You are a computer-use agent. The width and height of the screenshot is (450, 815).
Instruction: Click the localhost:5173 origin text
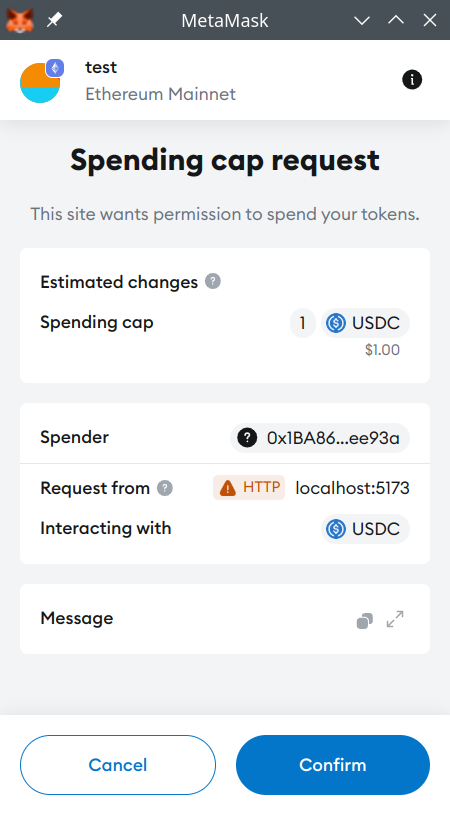(x=352, y=488)
